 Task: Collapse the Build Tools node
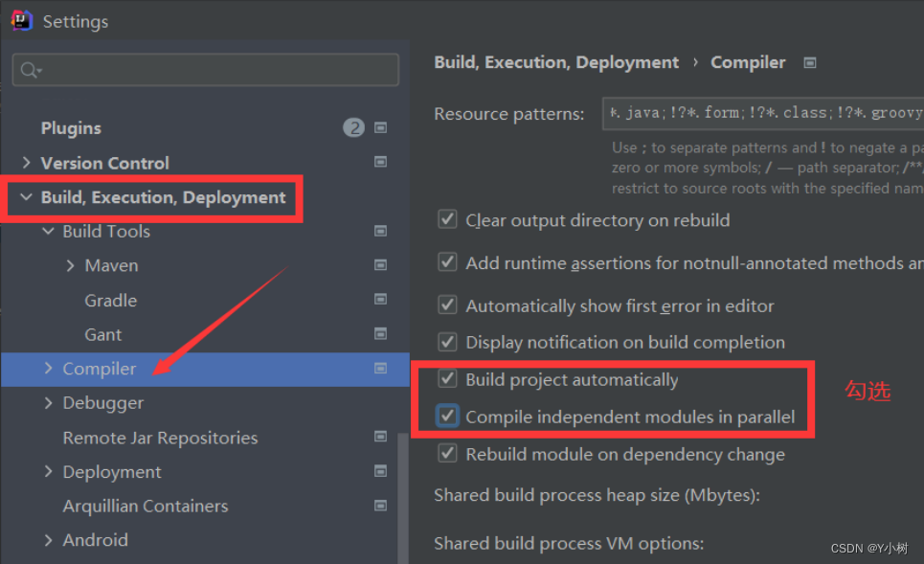click(48, 231)
